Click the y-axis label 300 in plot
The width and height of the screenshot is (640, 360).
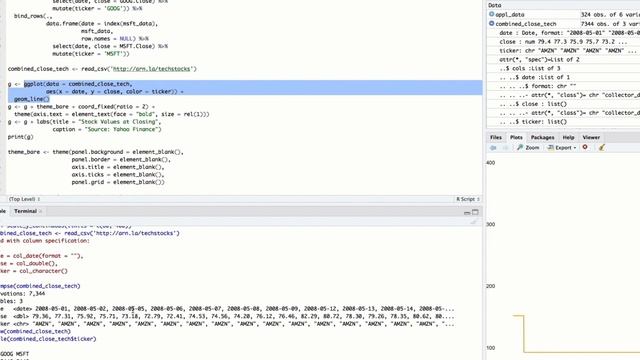tap(491, 224)
